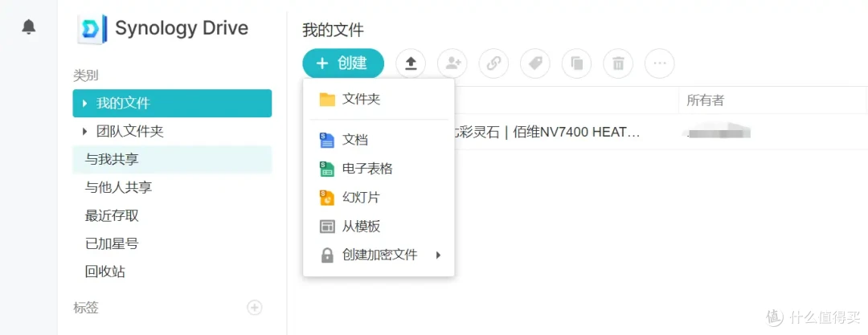Click the copy toolbar icon

(577, 63)
